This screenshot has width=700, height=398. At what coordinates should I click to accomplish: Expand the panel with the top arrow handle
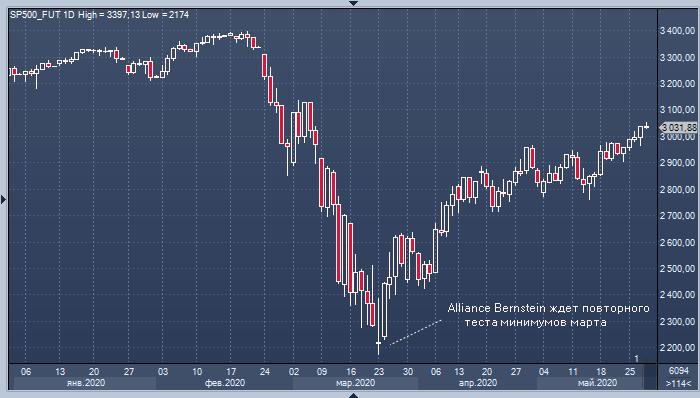pos(353,3)
